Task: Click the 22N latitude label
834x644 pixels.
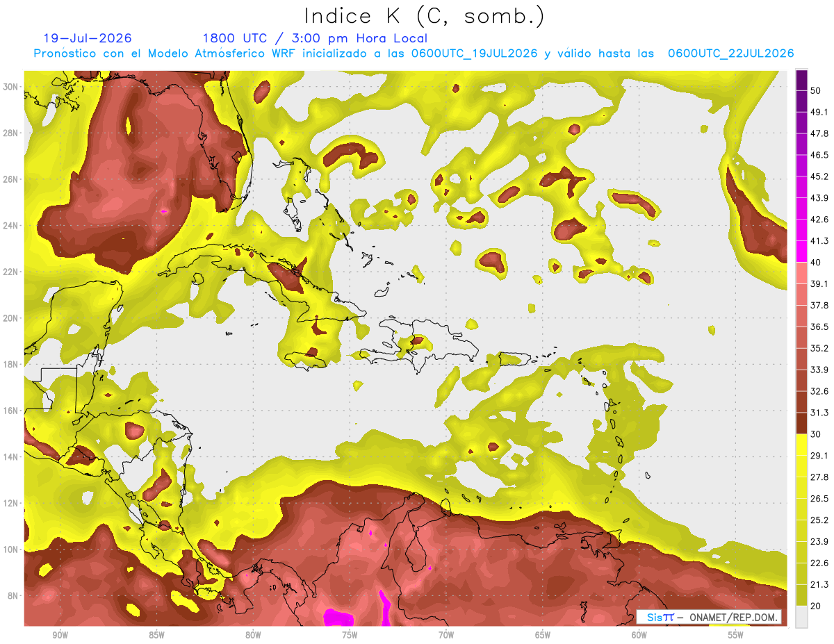Action: pos(11,272)
